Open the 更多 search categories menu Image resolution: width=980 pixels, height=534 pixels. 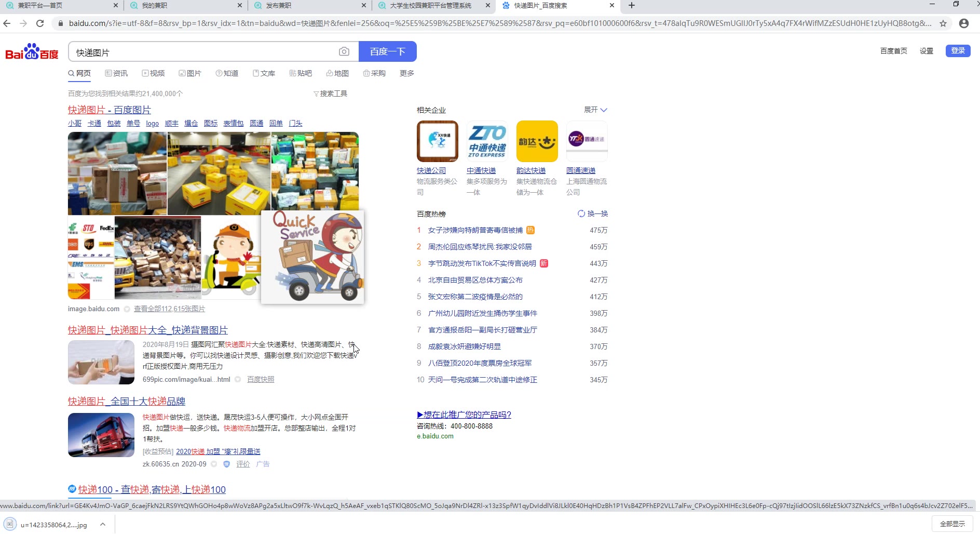(407, 73)
